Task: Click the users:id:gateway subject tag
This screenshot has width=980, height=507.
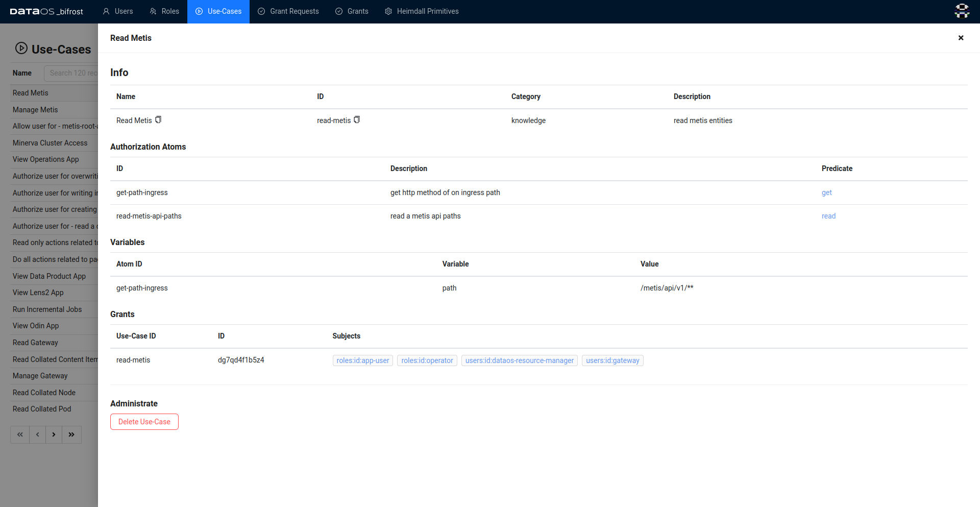Action: pos(612,360)
